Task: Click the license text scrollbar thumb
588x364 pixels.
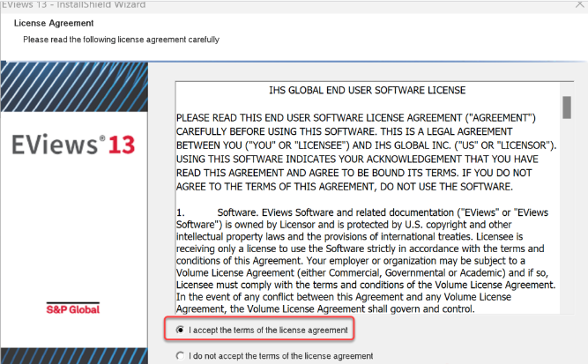Action: coord(567,108)
